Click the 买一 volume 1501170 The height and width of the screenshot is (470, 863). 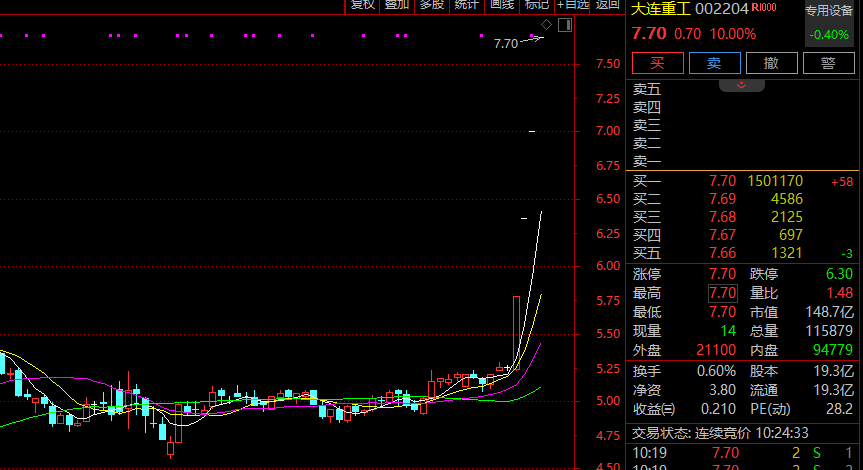[775, 181]
